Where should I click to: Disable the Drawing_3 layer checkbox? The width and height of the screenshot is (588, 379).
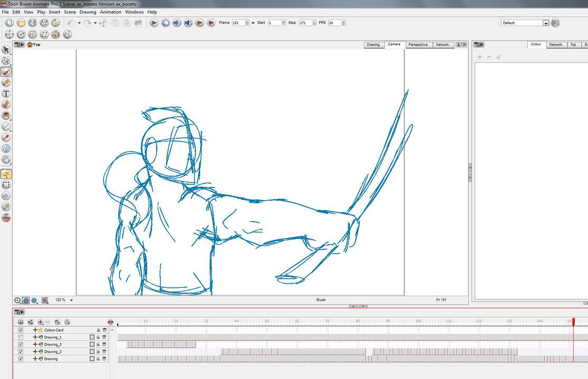pos(21,345)
